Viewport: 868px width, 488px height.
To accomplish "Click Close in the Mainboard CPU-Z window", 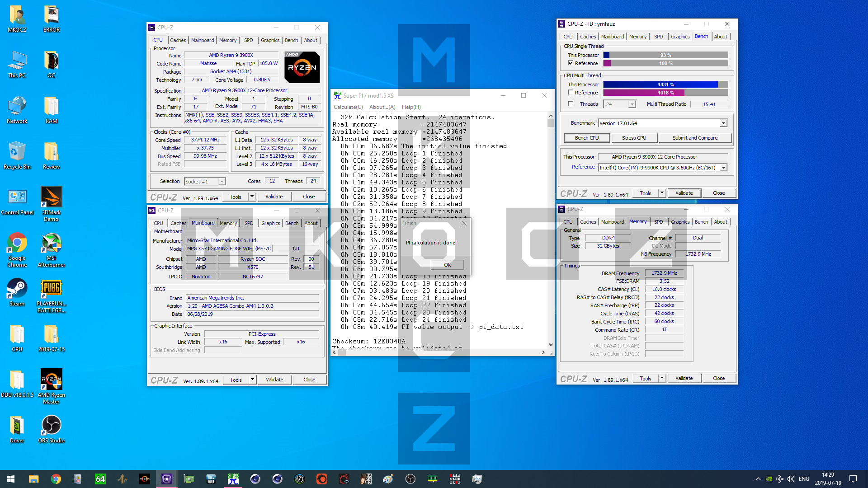I will tap(309, 380).
